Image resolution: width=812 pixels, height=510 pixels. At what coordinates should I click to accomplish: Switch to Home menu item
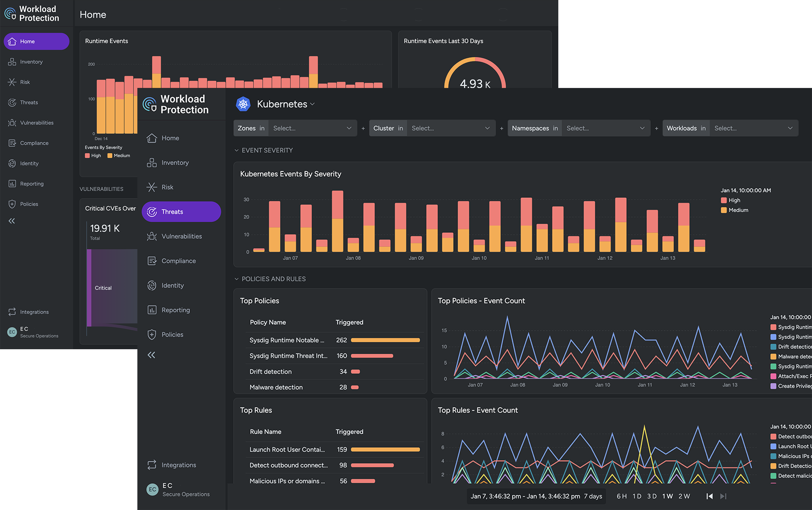point(170,137)
